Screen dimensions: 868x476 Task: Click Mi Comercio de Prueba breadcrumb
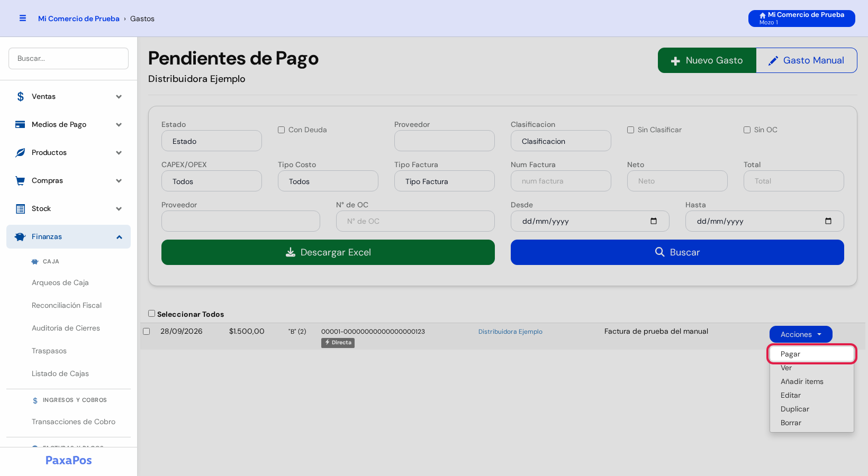tap(79, 19)
